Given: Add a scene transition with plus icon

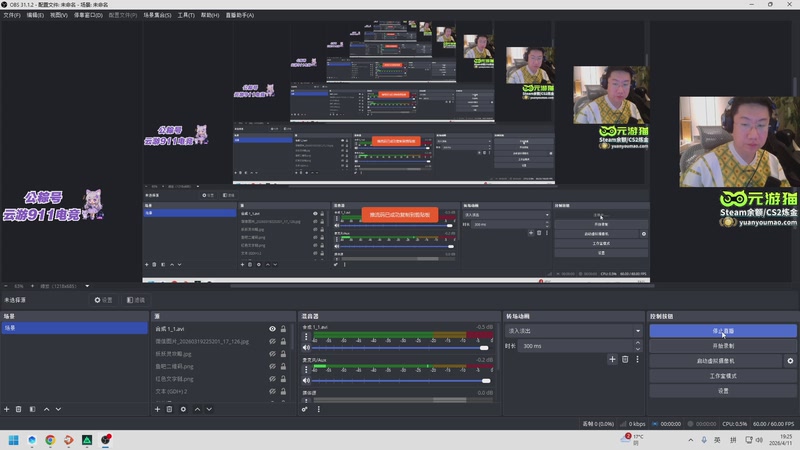Looking at the screenshot, I should point(612,359).
